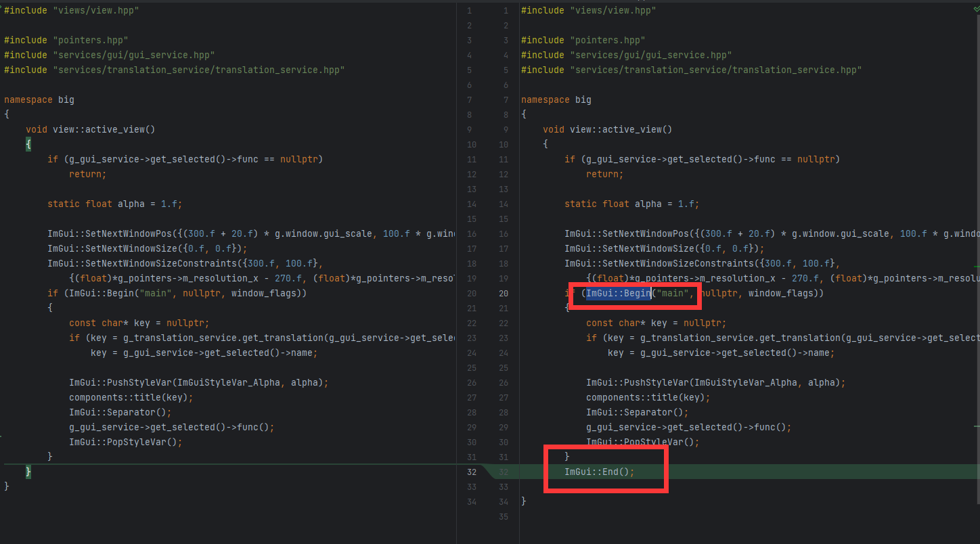This screenshot has height=544, width=980.
Task: Click line number 32 in the left gutter
Action: (x=471, y=472)
